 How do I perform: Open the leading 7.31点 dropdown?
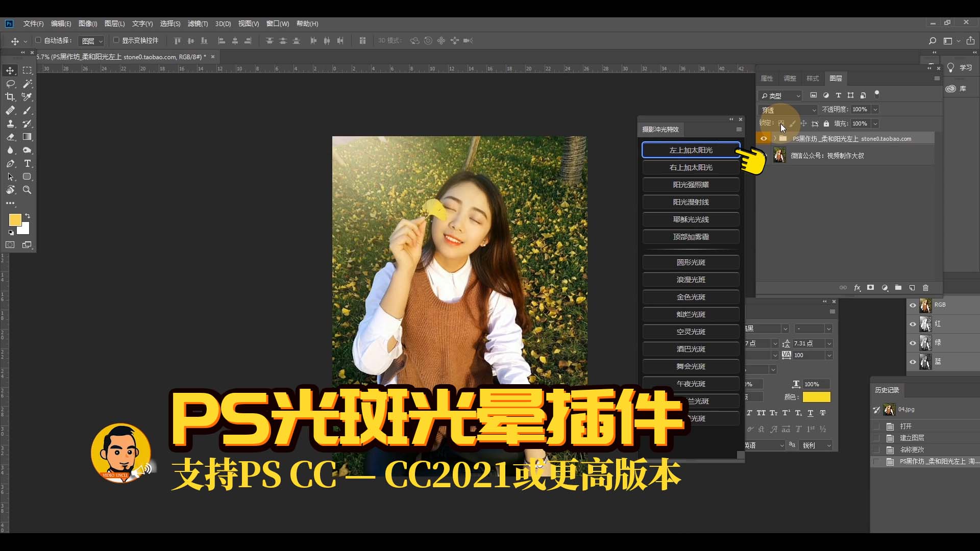829,343
